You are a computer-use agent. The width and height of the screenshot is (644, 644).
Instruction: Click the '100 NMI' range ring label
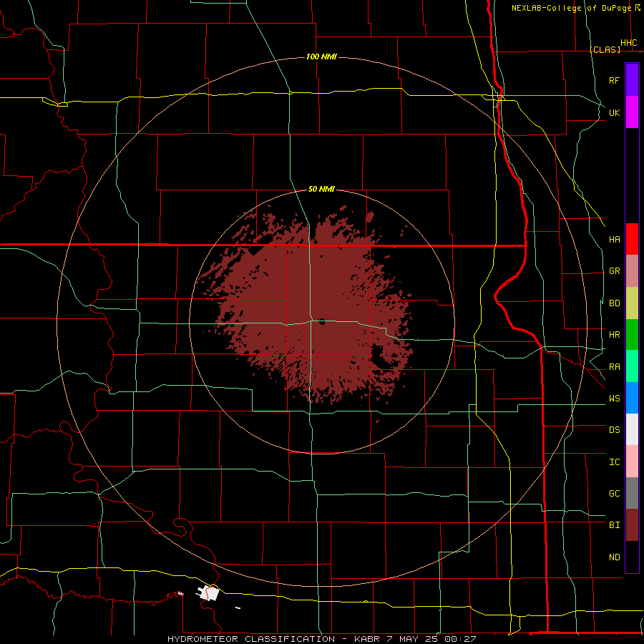(321, 57)
